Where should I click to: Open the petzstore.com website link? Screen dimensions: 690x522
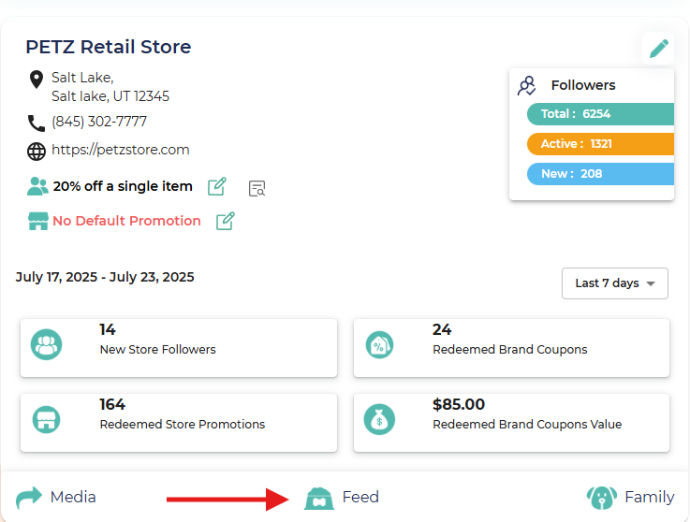[x=120, y=150]
